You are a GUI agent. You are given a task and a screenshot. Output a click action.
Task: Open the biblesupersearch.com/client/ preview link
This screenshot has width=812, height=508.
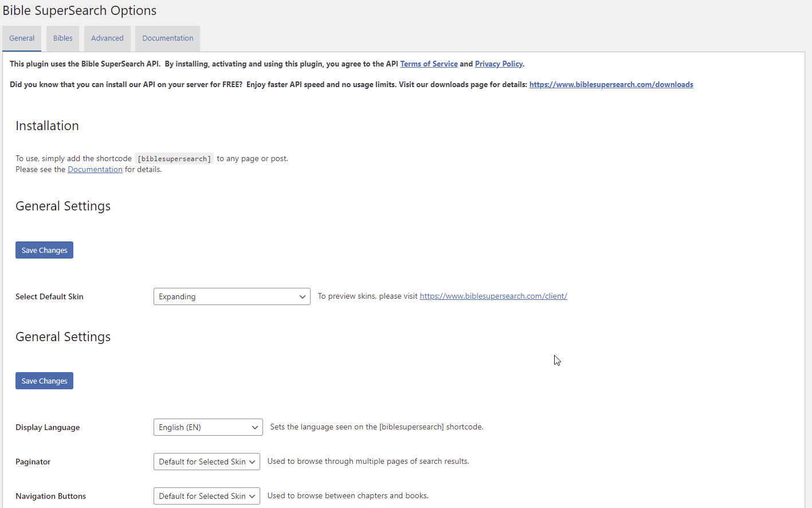493,296
